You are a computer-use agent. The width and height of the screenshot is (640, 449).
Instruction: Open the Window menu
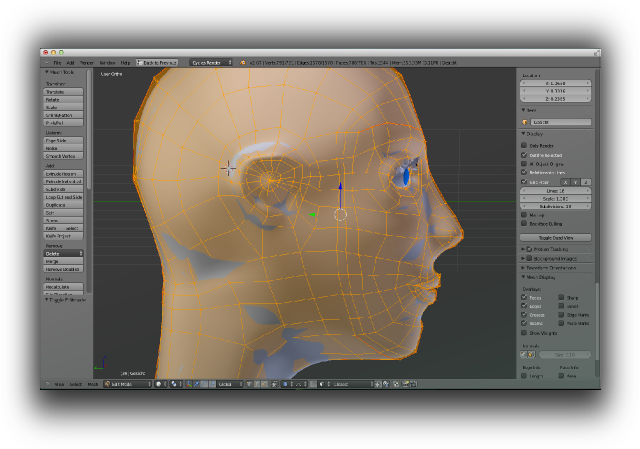107,62
